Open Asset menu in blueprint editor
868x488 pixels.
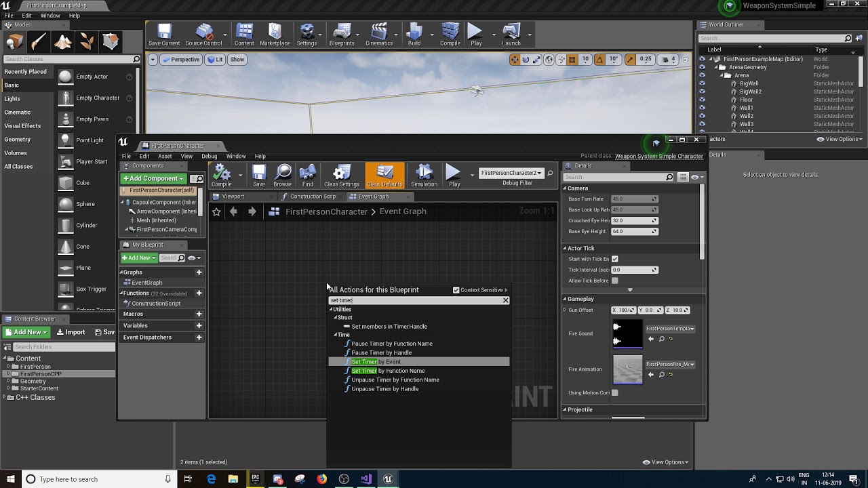click(165, 156)
